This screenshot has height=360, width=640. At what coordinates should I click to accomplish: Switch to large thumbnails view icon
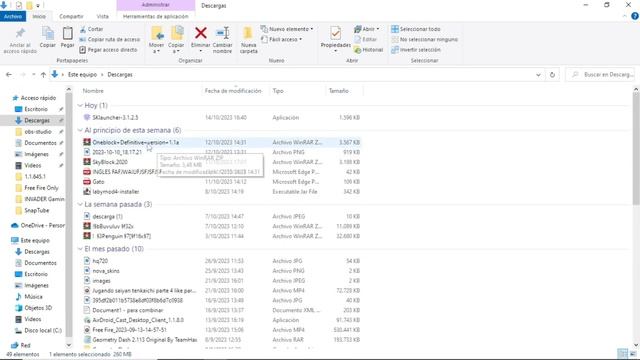pyautogui.click(x=633, y=353)
